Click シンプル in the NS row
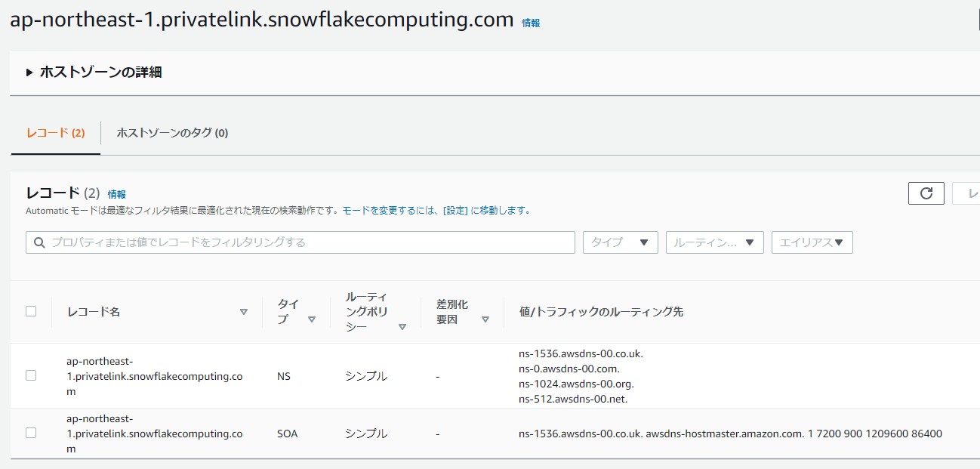This screenshot has width=980, height=469. [x=366, y=376]
